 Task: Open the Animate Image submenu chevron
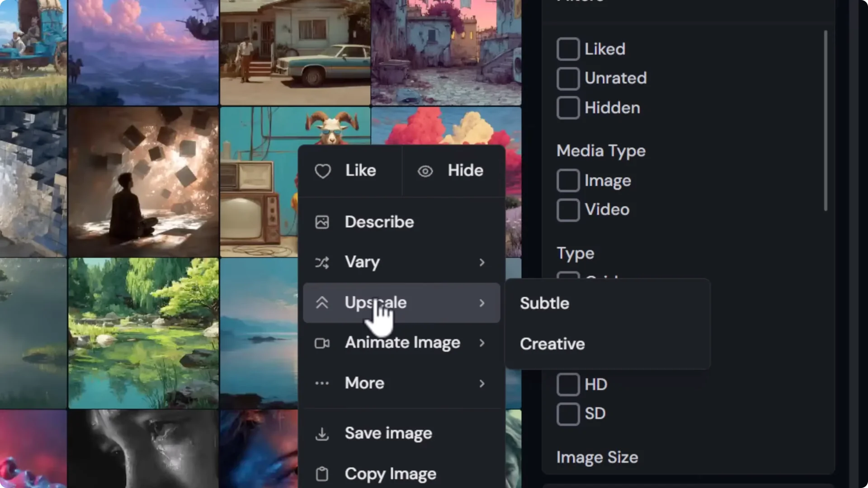click(482, 343)
